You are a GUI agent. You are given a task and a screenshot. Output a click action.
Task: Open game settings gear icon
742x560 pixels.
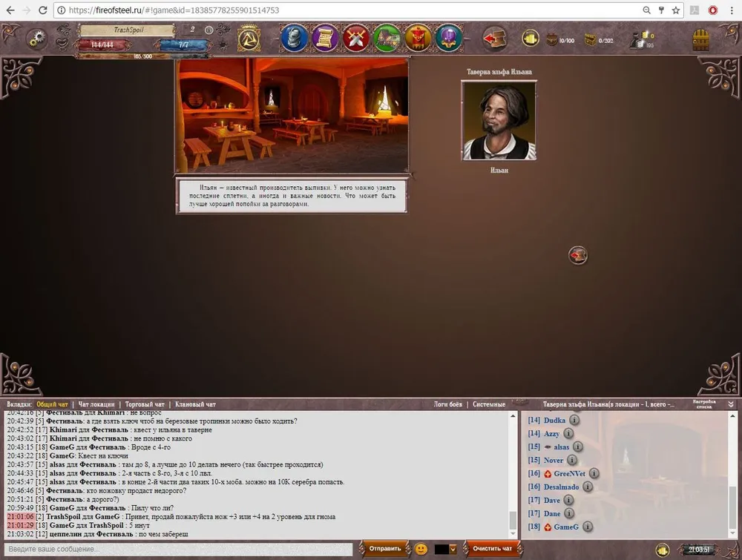(x=37, y=39)
